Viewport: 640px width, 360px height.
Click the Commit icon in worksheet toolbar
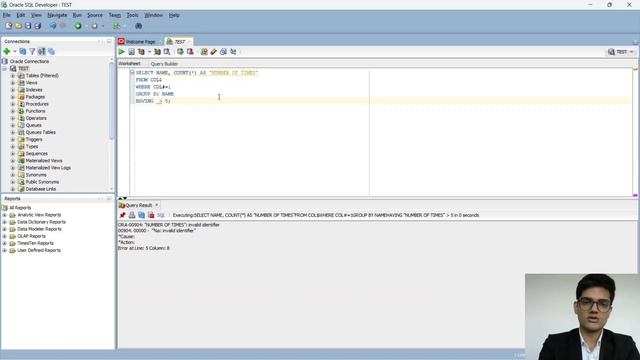pyautogui.click(x=180, y=52)
